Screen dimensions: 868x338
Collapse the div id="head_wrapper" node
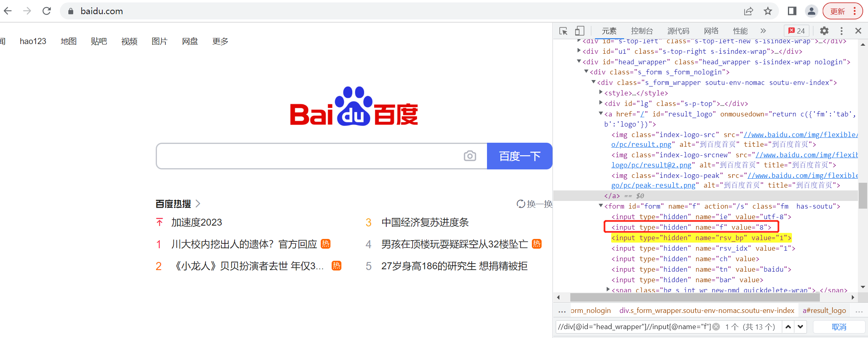(x=579, y=61)
